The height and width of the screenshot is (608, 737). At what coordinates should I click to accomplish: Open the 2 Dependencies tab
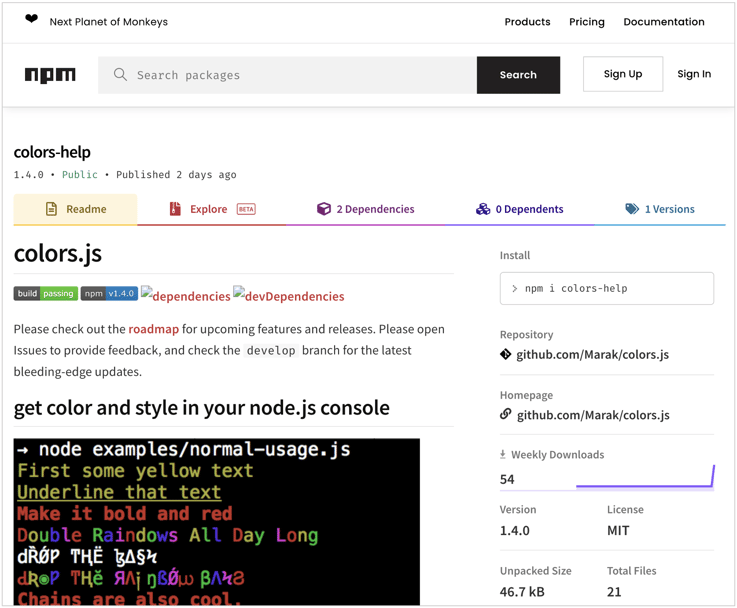pyautogui.click(x=366, y=210)
